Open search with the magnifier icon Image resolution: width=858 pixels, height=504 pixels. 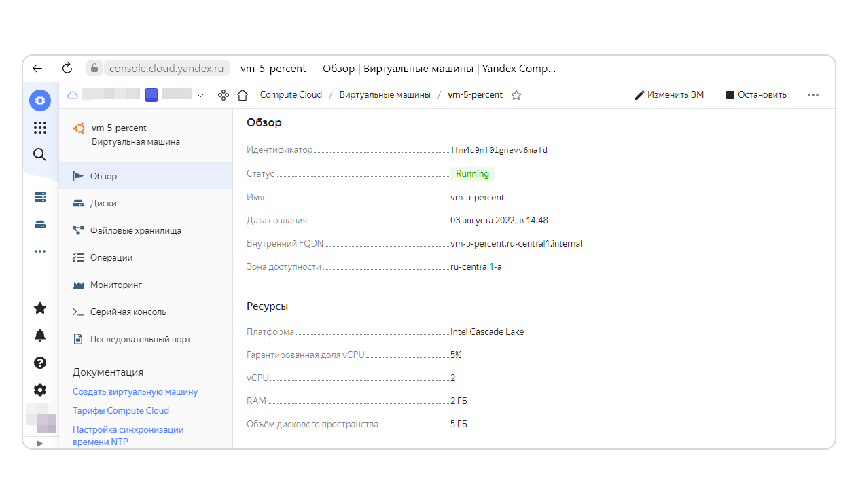tap(40, 155)
